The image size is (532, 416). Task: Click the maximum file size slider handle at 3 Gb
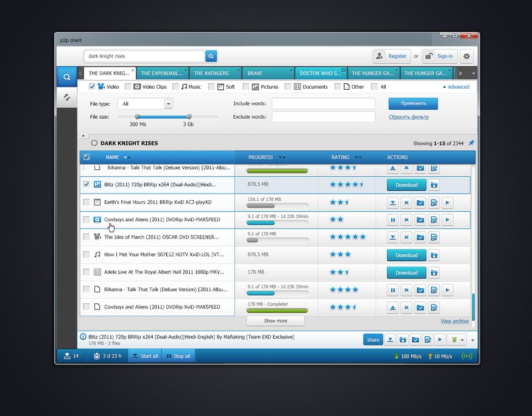point(189,116)
